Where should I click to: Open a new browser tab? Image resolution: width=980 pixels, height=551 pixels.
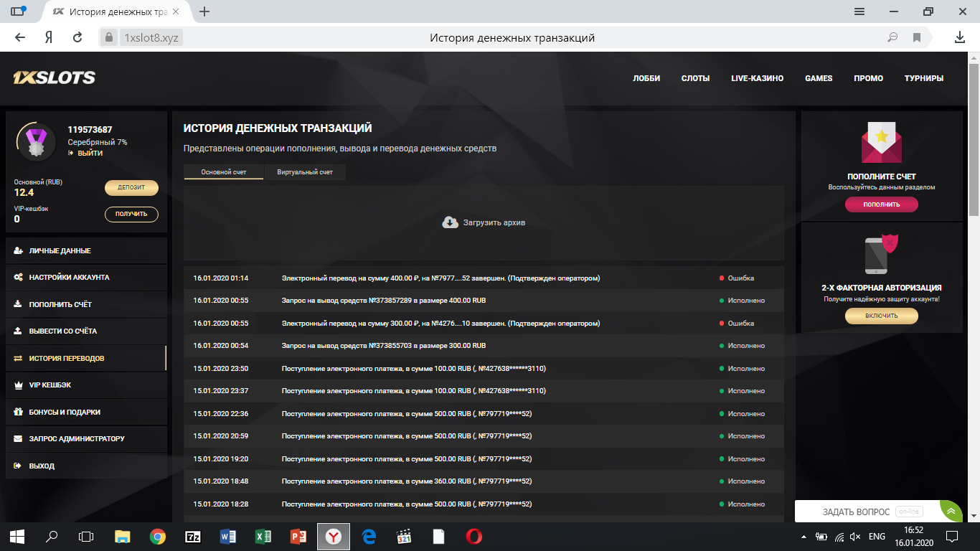click(x=204, y=11)
